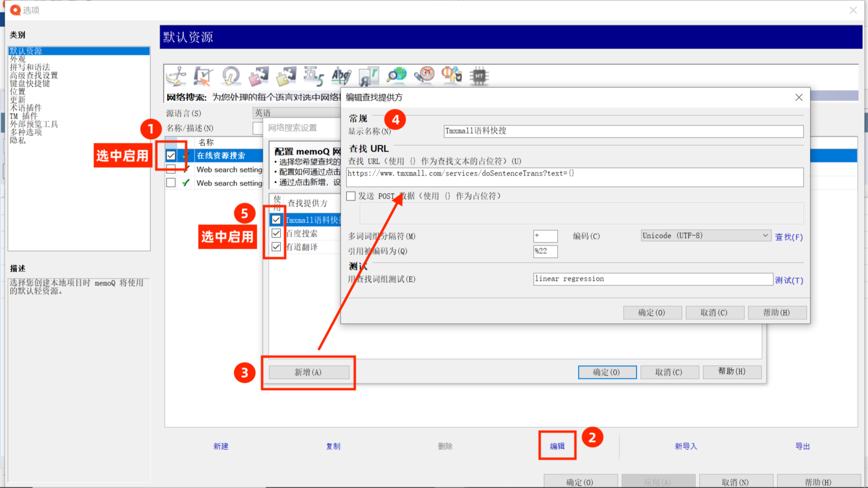The width and height of the screenshot is (868, 488).
Task: Toggle checkbox of second Web search settings row
Action: (171, 169)
